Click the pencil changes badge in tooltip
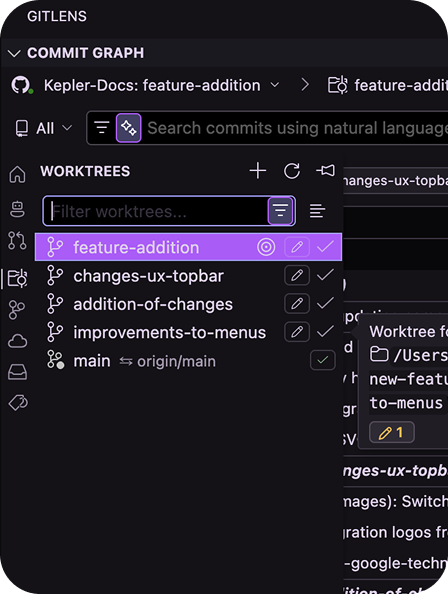This screenshot has height=594, width=448. tap(392, 432)
